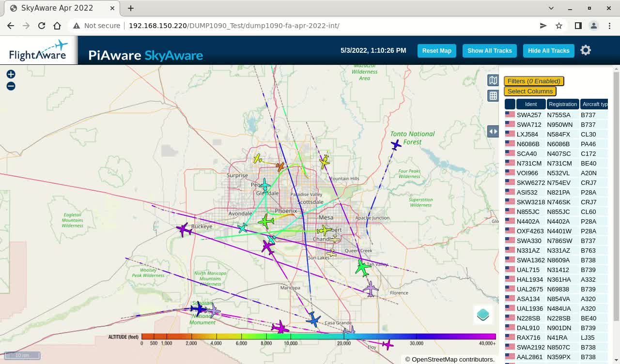
Task: Select cyan aircraft over Glendale
Action: tap(264, 185)
